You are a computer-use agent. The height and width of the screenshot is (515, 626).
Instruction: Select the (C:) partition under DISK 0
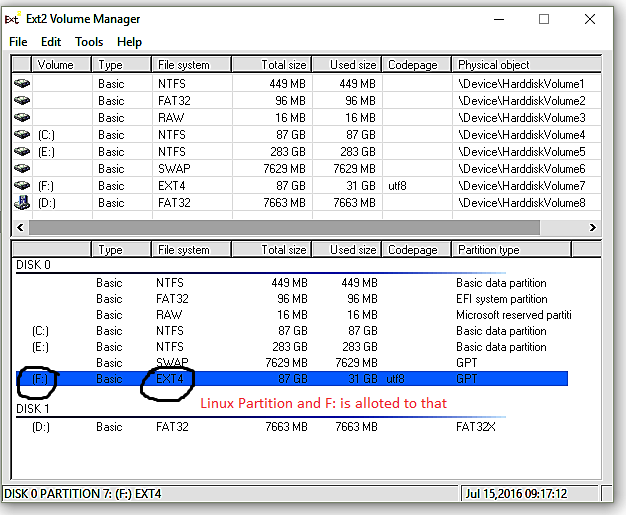point(291,331)
